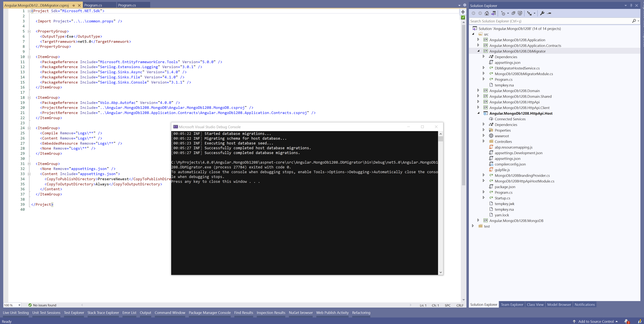
Task: Open Properties via the wrench icon
Action: [x=542, y=13]
